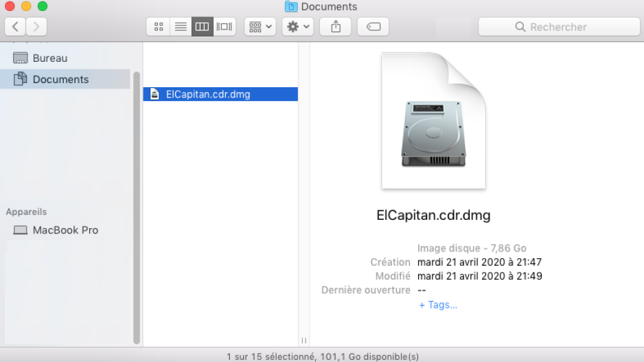Click the Dernière ouverture label
This screenshot has height=362, width=644.
[x=365, y=290]
